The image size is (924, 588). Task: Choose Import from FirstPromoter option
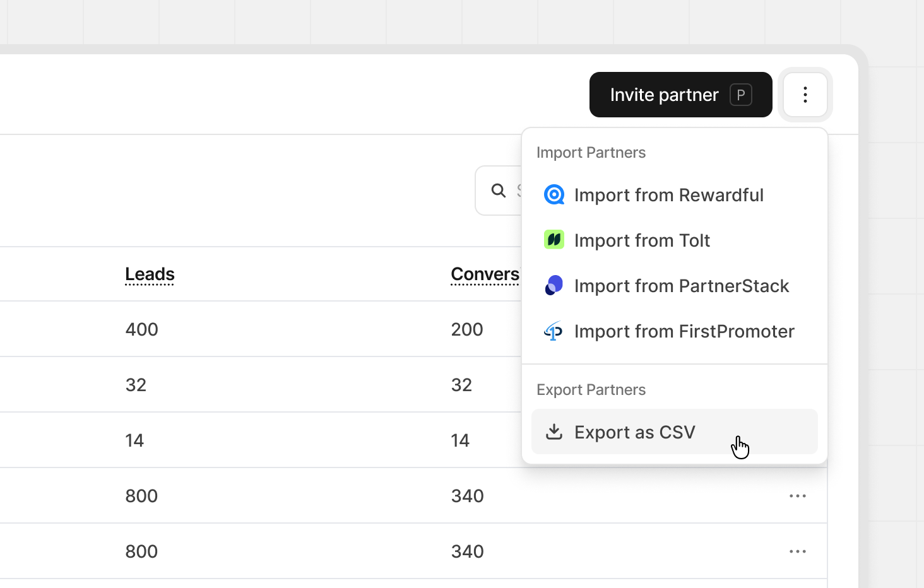(x=684, y=331)
